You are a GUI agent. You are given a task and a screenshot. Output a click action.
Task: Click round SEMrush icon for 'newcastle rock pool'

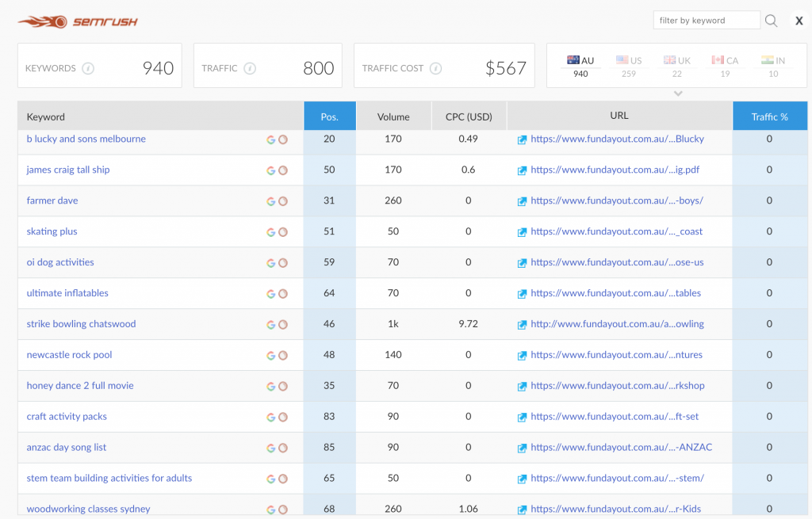coord(283,356)
